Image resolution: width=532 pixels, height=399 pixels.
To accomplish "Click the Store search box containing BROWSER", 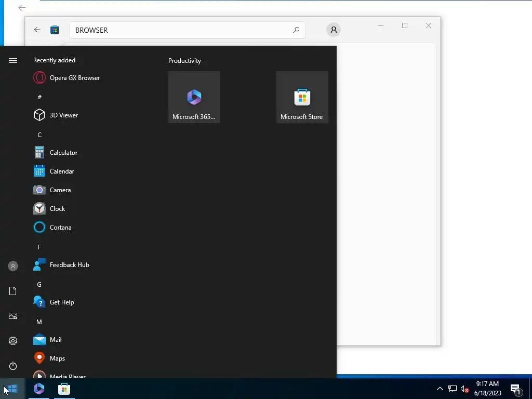I will (x=187, y=30).
